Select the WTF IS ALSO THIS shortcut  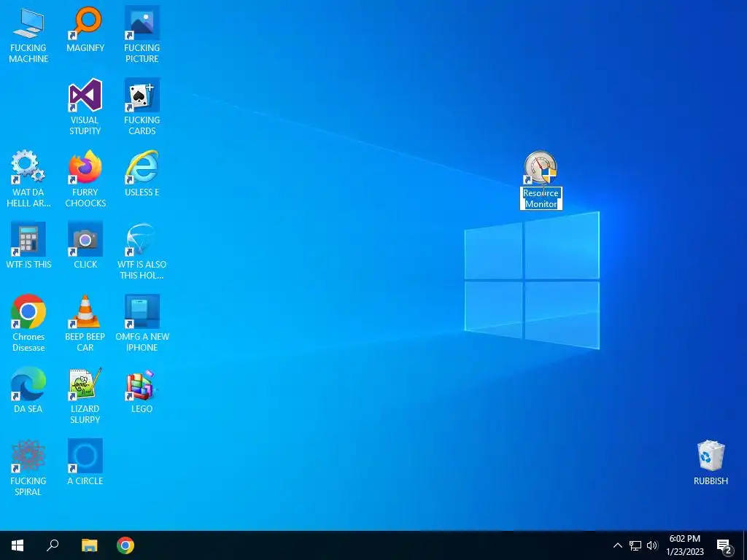tap(142, 239)
